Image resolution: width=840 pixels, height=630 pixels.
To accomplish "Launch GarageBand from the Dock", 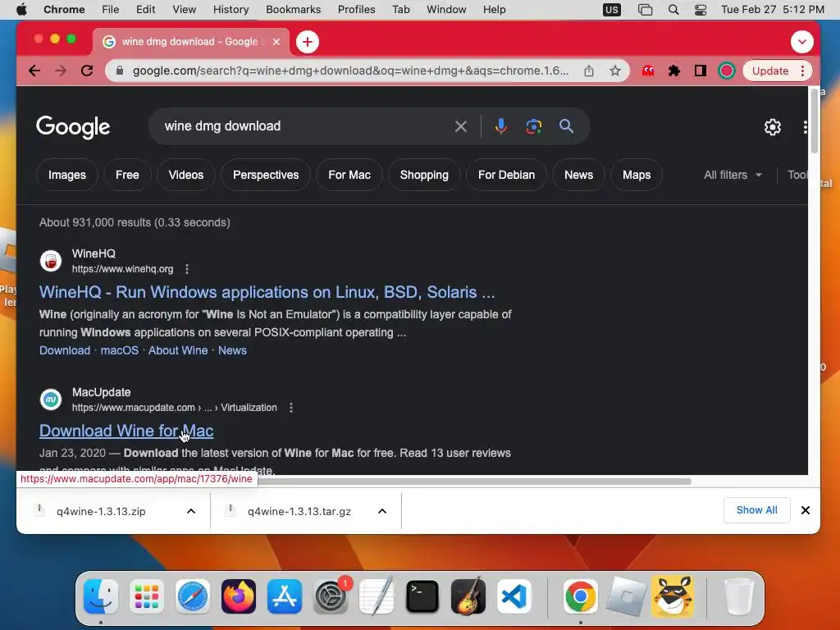I will [x=468, y=596].
